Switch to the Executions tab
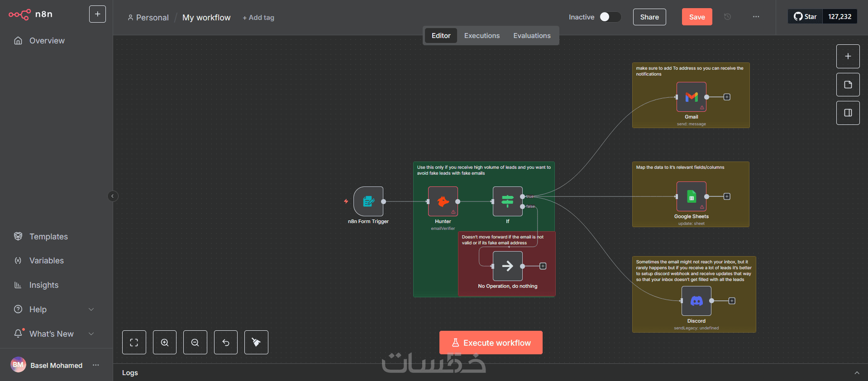The height and width of the screenshot is (381, 868). [482, 36]
